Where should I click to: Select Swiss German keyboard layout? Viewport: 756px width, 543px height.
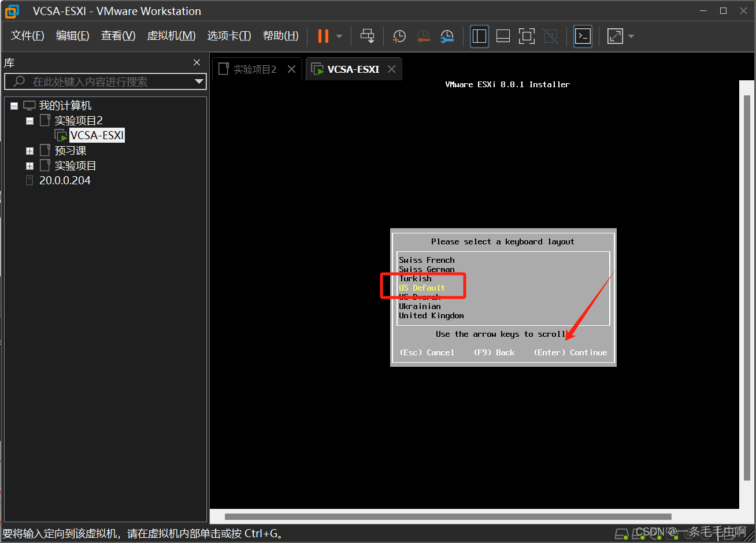[x=427, y=269]
